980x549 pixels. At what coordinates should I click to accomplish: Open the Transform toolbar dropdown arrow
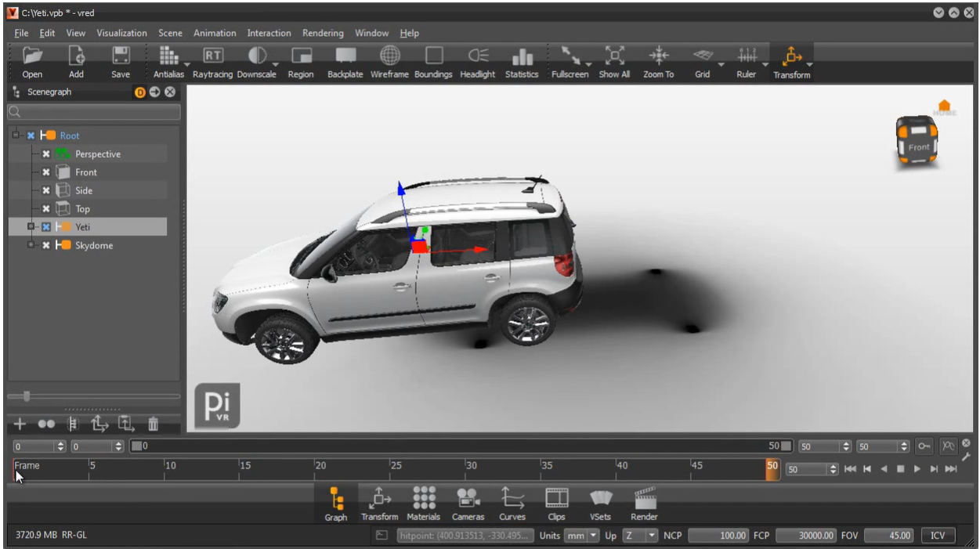[809, 65]
